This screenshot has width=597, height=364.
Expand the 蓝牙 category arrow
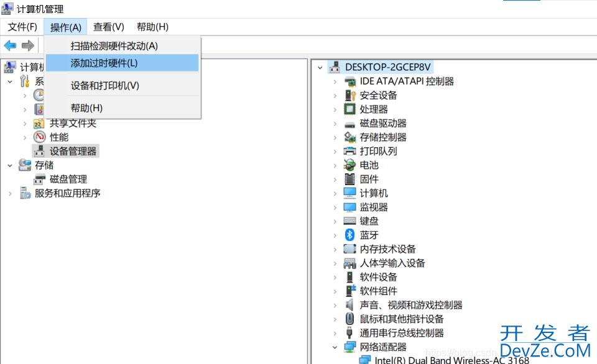335,235
